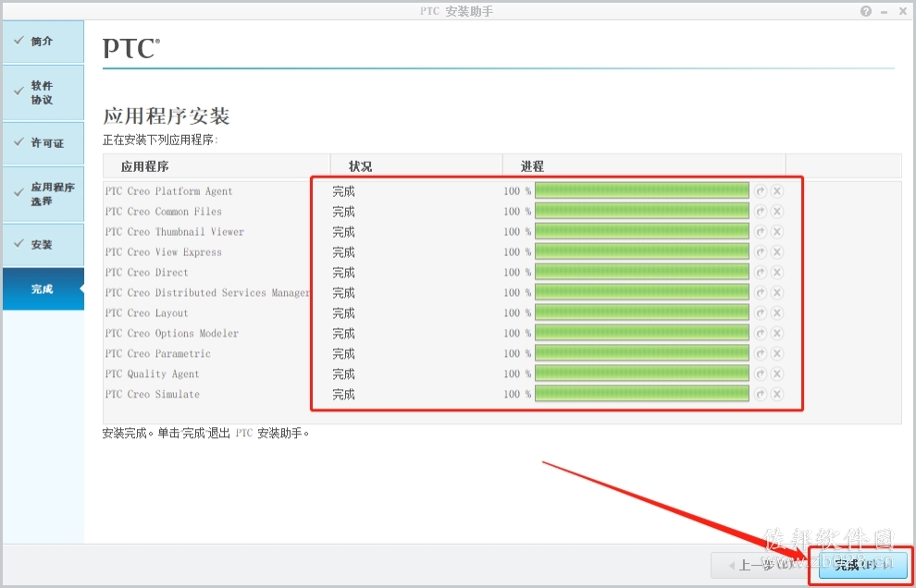Viewport: 916px width, 588px height.
Task: Click the progress bar for PTC Creo Parametric
Action: [x=642, y=353]
